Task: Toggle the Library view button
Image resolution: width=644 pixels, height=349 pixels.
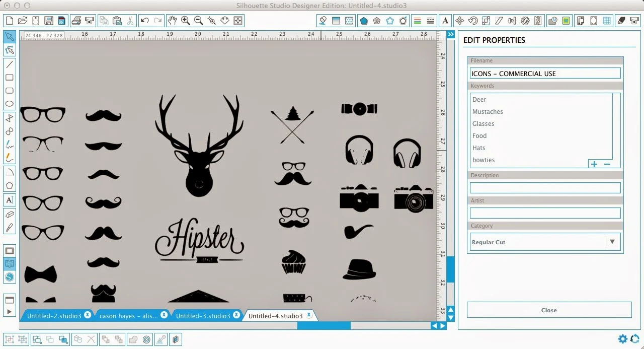Action: 9,263
